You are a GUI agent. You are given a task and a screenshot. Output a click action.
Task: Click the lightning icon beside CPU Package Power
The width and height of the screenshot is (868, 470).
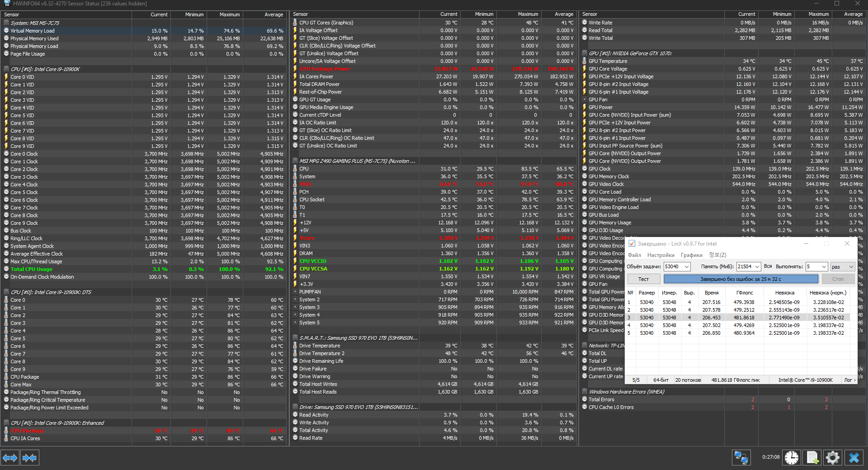[295, 69]
